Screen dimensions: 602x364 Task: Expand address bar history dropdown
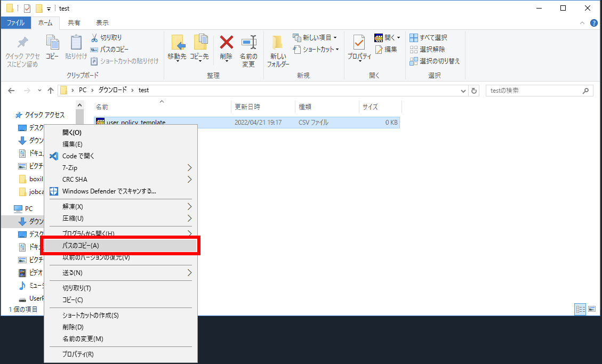pos(463,91)
